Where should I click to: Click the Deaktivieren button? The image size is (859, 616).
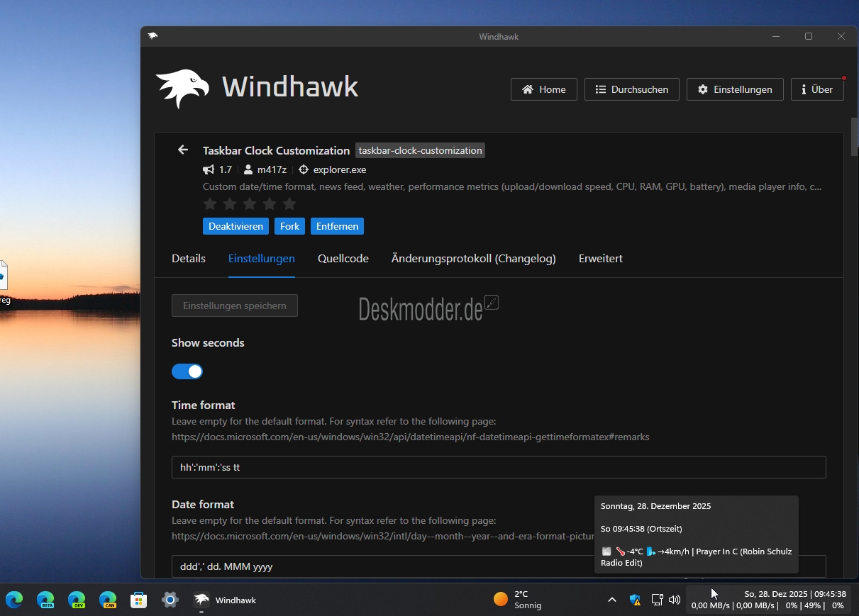click(236, 226)
